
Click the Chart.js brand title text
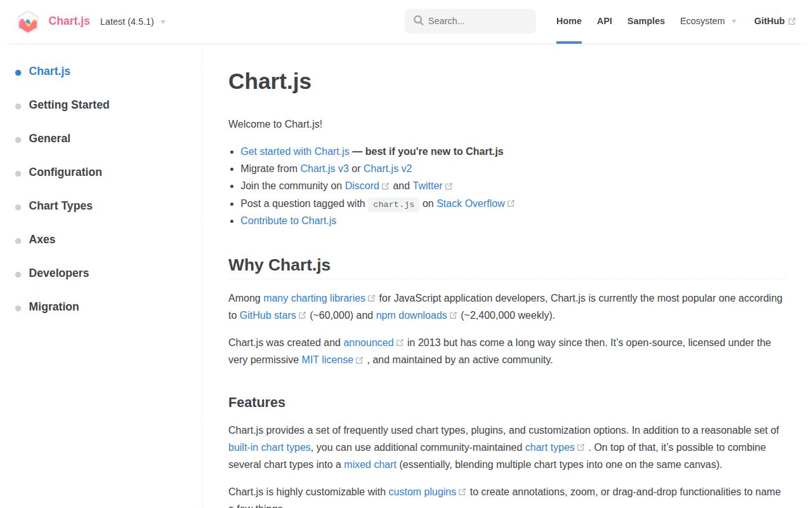pyautogui.click(x=69, y=21)
